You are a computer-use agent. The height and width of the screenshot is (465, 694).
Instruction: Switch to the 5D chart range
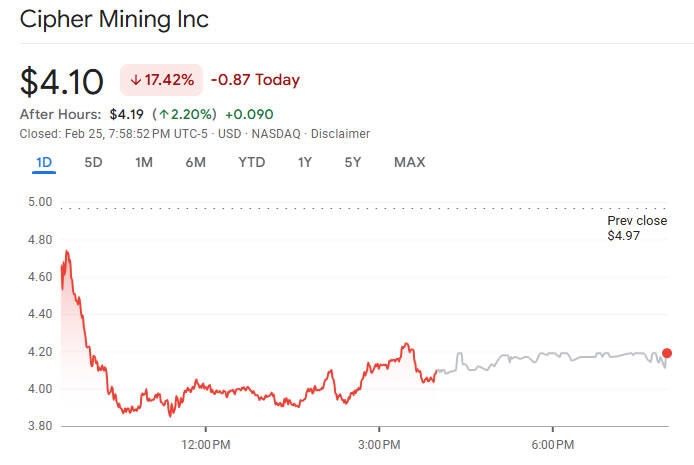point(93,162)
